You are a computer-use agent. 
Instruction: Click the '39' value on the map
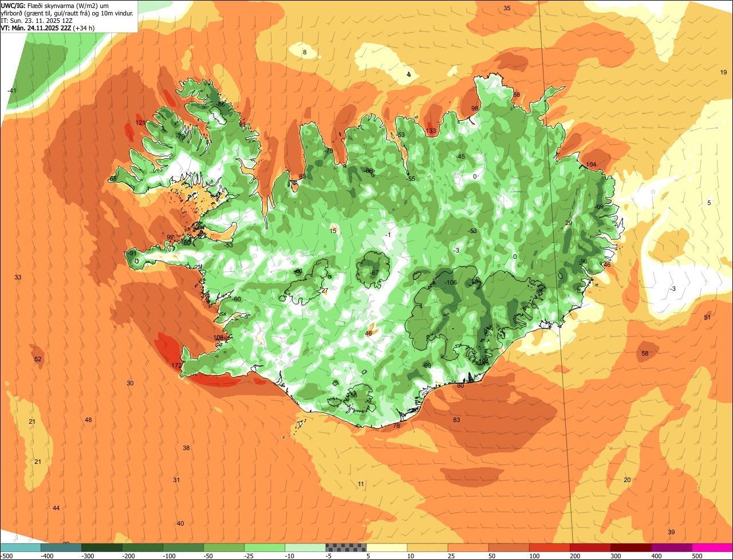coord(671,532)
